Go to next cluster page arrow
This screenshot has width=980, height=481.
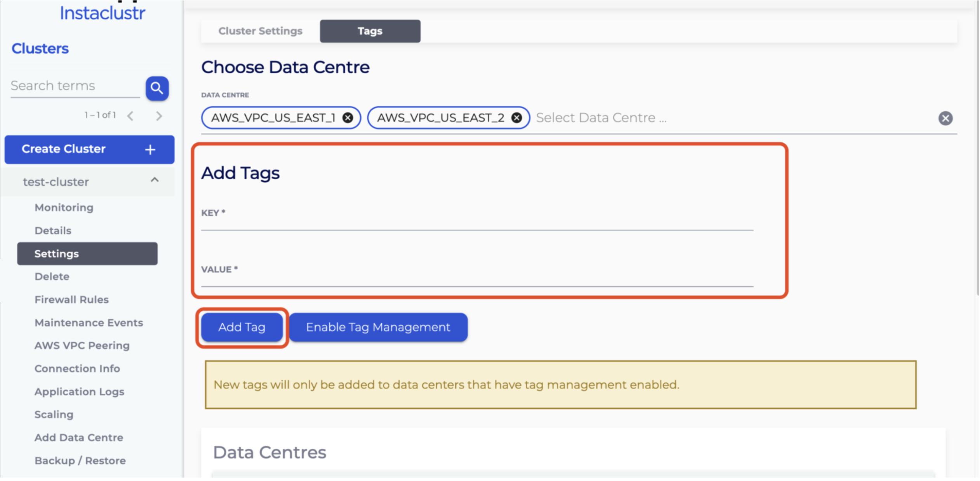click(159, 116)
